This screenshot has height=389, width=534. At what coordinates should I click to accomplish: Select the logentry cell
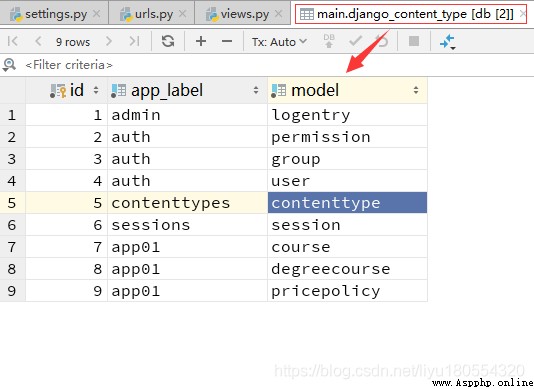tap(348, 115)
